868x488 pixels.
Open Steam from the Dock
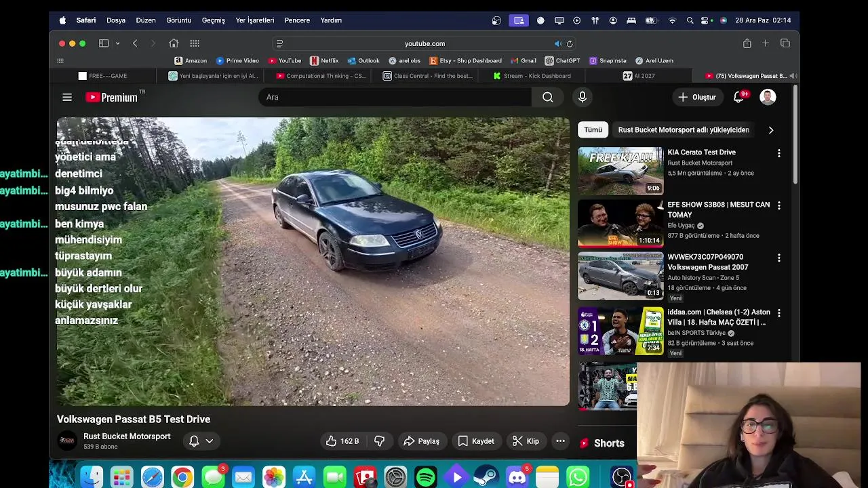point(486,477)
